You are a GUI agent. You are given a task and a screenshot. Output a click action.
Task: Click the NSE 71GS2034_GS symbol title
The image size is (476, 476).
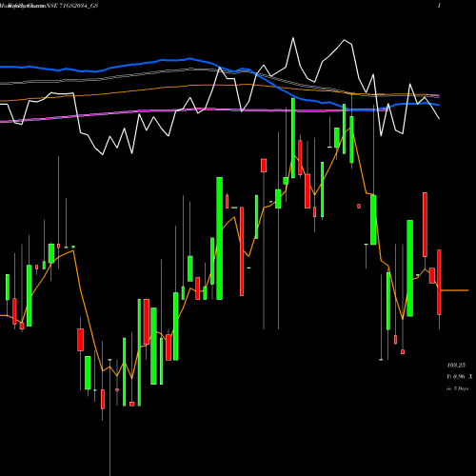(x=72, y=6)
